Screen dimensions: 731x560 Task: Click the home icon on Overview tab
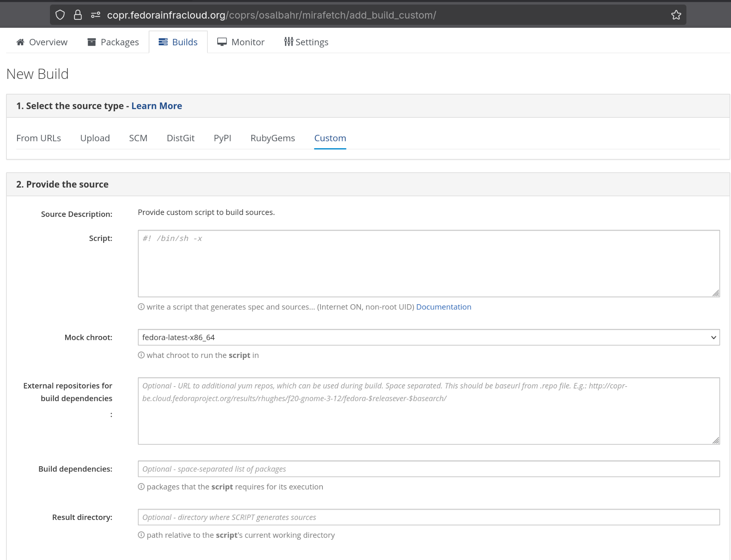tap(20, 42)
